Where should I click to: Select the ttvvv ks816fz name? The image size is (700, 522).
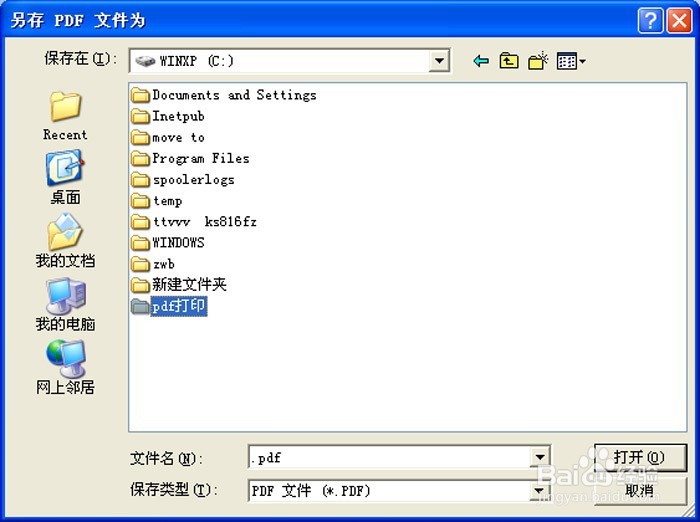tap(205, 222)
